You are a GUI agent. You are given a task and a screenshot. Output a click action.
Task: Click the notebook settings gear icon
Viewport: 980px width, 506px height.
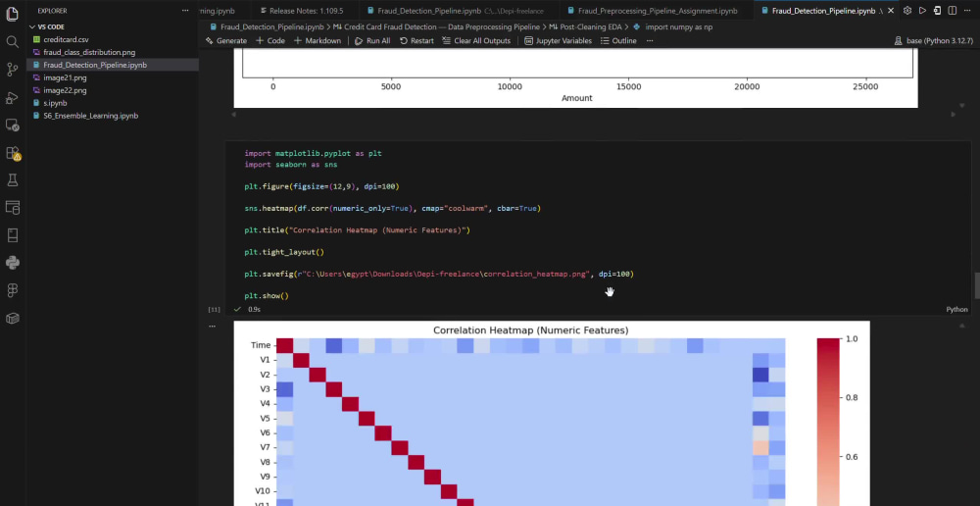coord(906,11)
